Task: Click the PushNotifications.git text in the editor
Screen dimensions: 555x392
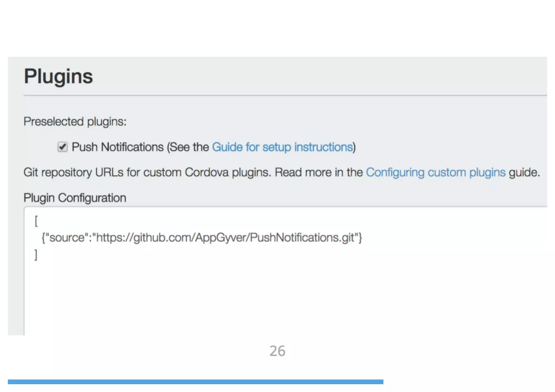Action: point(302,238)
